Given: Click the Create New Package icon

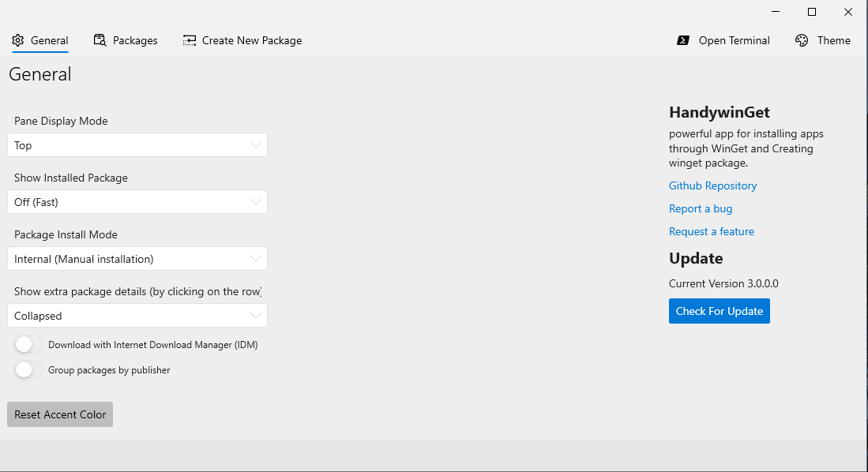Looking at the screenshot, I should (x=190, y=40).
